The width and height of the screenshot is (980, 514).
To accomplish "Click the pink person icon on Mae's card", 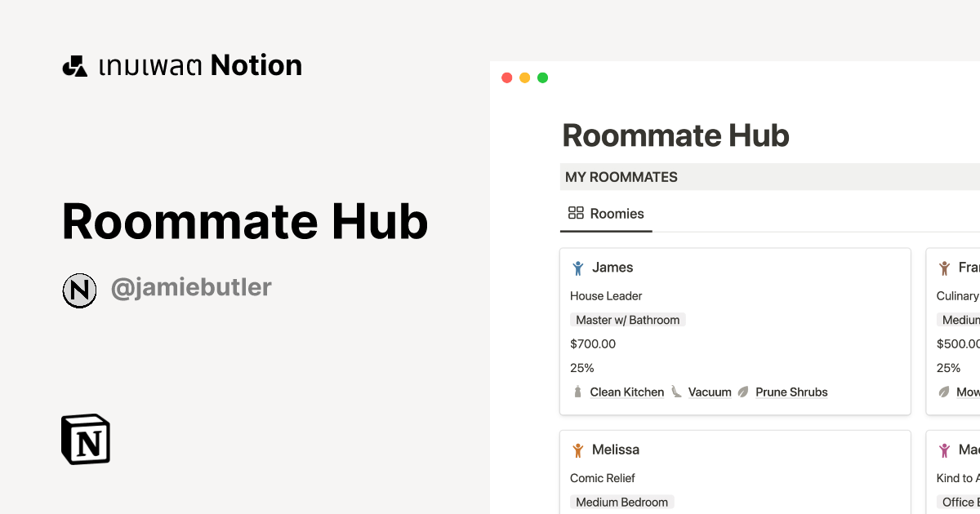I will 943,450.
